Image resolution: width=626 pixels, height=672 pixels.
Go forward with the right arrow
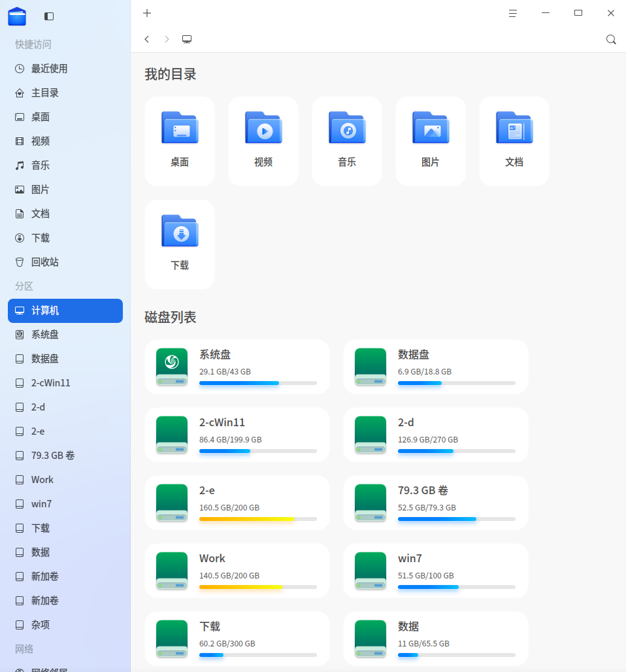[x=167, y=39]
